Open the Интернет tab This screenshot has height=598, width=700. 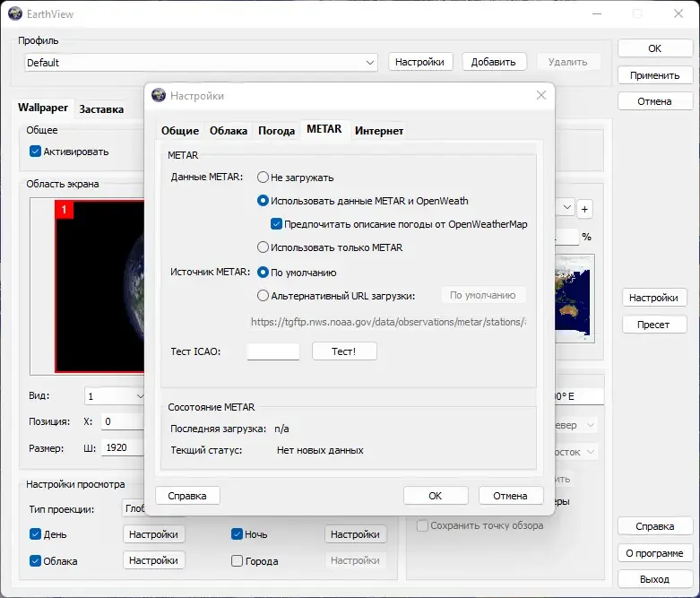tap(379, 131)
